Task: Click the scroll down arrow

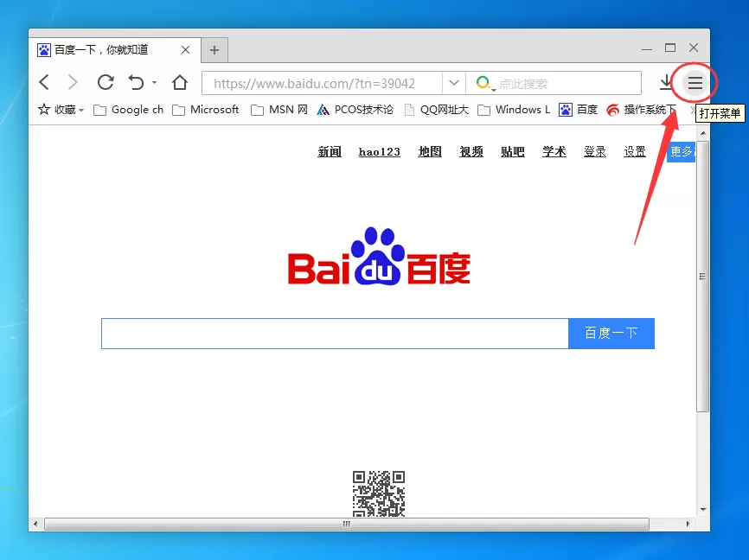Action: (703, 509)
